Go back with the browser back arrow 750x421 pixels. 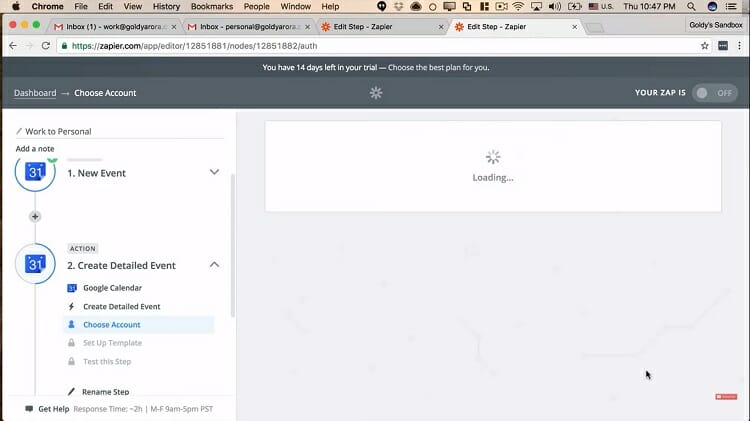coord(13,46)
